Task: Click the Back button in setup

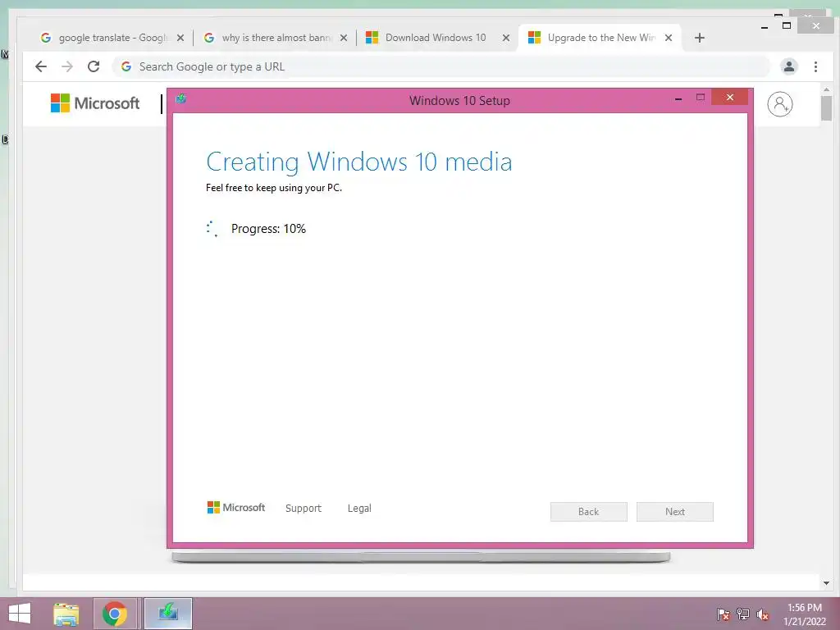Action: (588, 512)
